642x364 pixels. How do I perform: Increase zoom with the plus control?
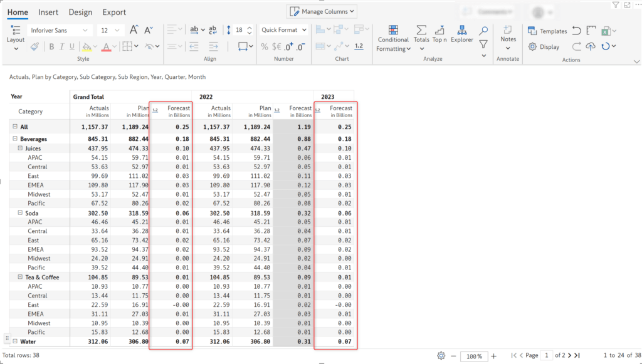pyautogui.click(x=495, y=355)
